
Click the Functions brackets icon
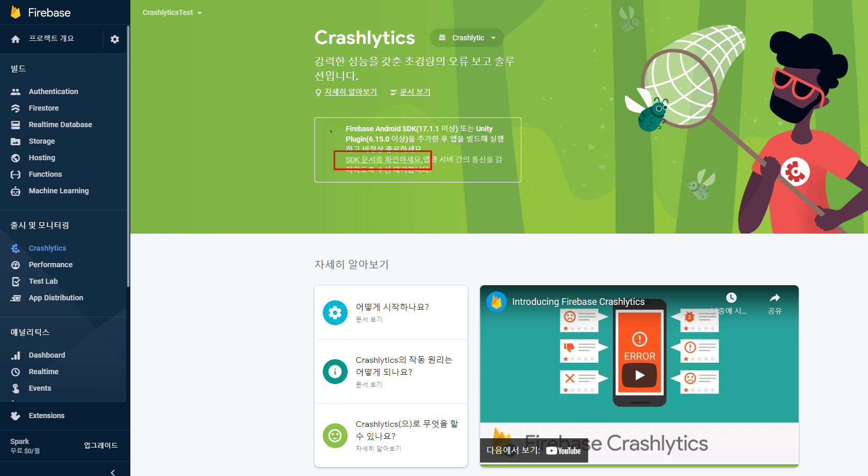(x=16, y=174)
